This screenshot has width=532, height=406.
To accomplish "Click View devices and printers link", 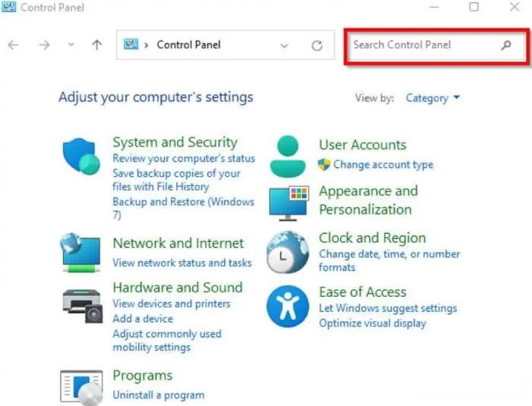I will coord(172,304).
